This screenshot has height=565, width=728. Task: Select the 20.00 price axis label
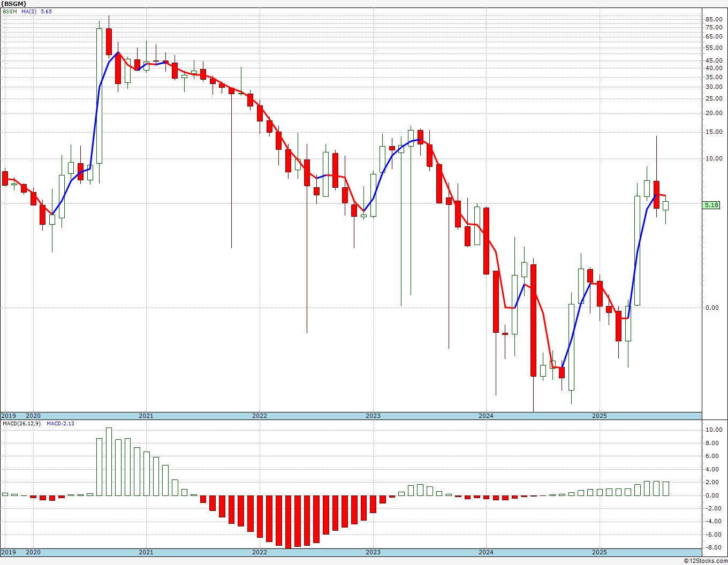(x=714, y=113)
